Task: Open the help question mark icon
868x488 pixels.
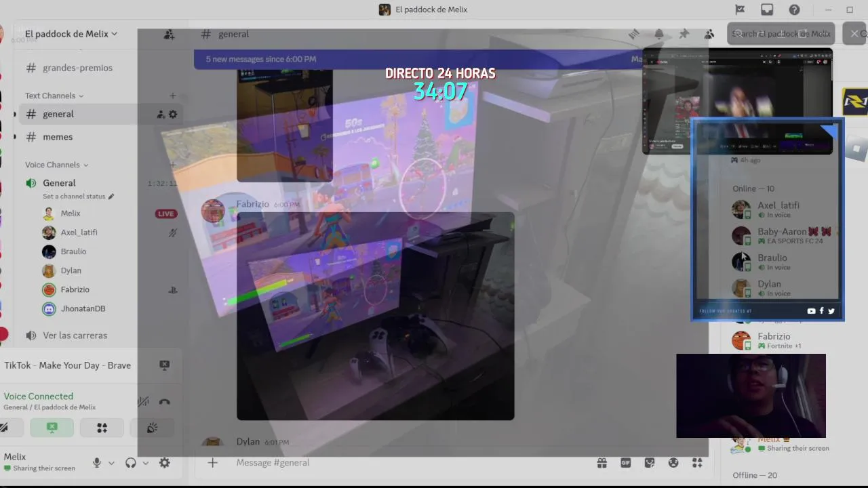Action: click(794, 9)
